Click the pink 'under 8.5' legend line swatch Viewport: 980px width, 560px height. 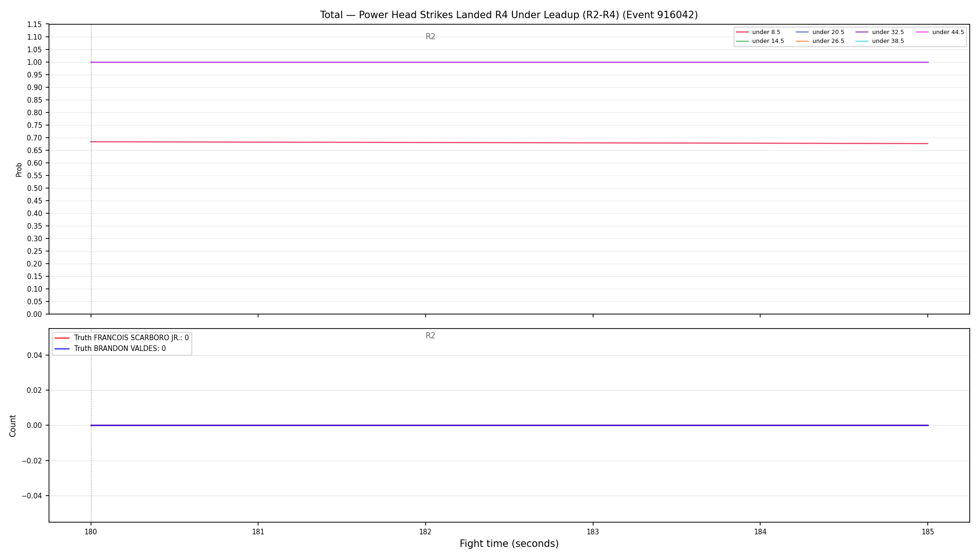pos(742,32)
